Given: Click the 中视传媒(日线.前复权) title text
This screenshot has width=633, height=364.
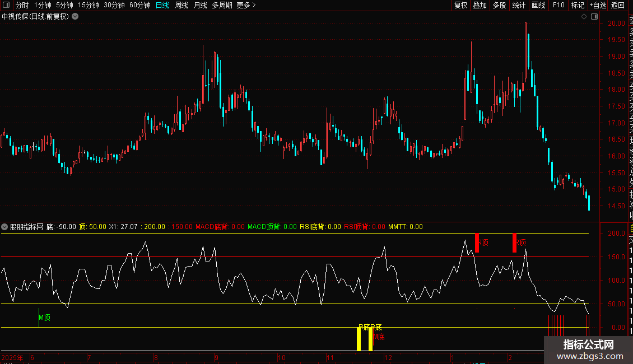Looking at the screenshot, I should (x=35, y=17).
